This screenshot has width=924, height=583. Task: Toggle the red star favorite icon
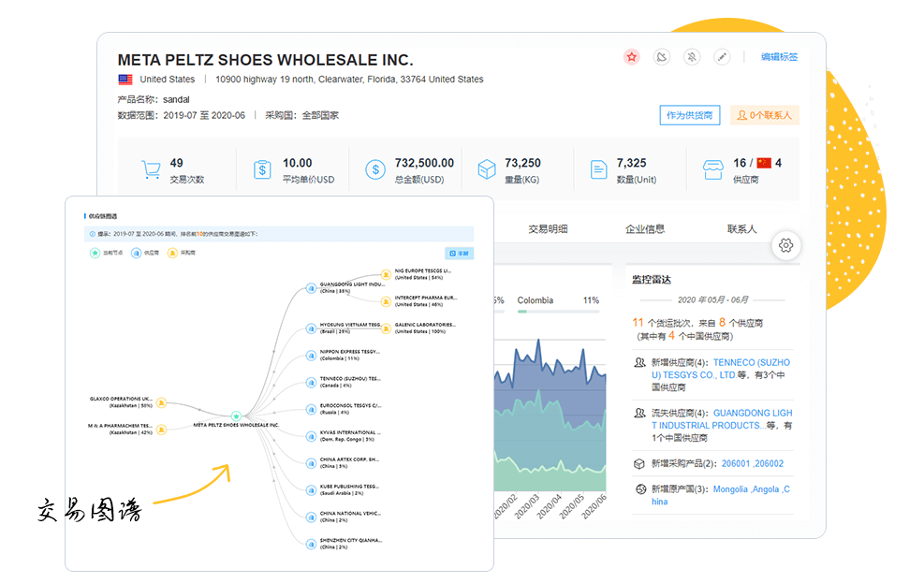coord(632,57)
